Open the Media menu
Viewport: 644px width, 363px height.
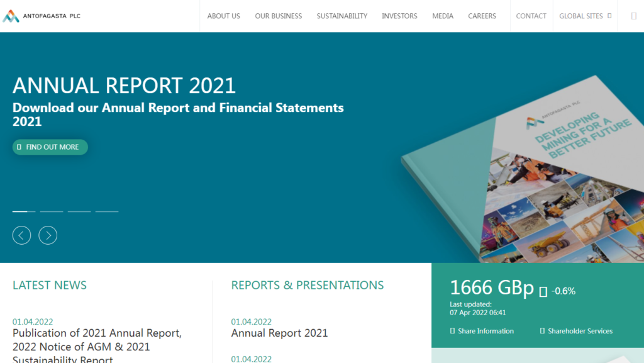click(443, 16)
